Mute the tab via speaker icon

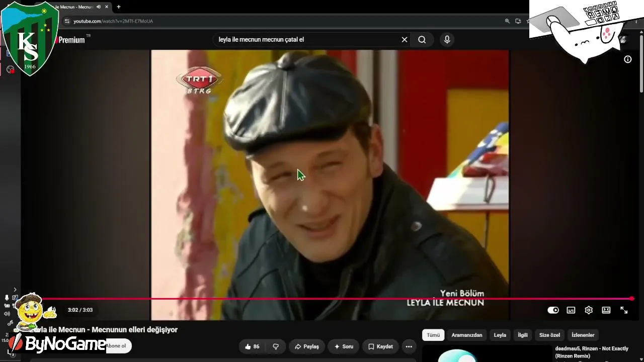coord(99,7)
